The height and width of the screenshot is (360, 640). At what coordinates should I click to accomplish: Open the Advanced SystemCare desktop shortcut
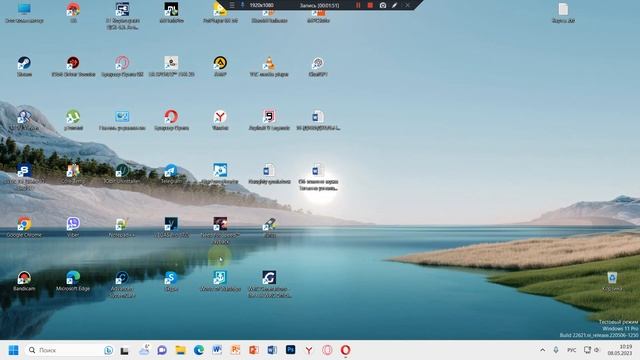point(122,284)
